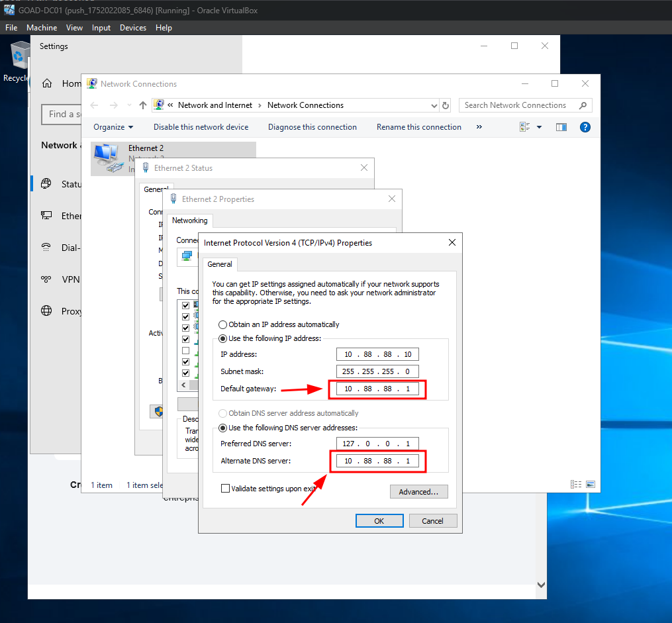Open the View menu
The height and width of the screenshot is (623, 672).
74,28
